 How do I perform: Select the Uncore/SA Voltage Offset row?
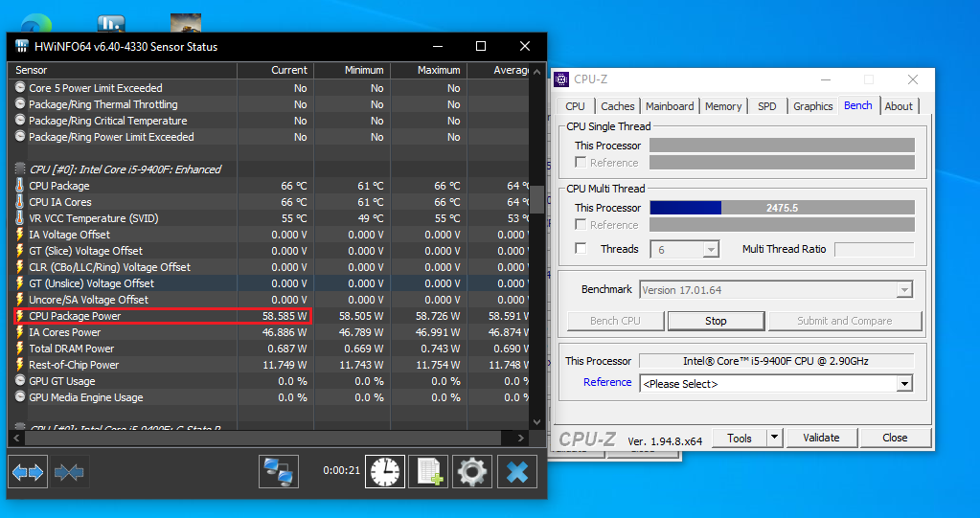(x=269, y=300)
